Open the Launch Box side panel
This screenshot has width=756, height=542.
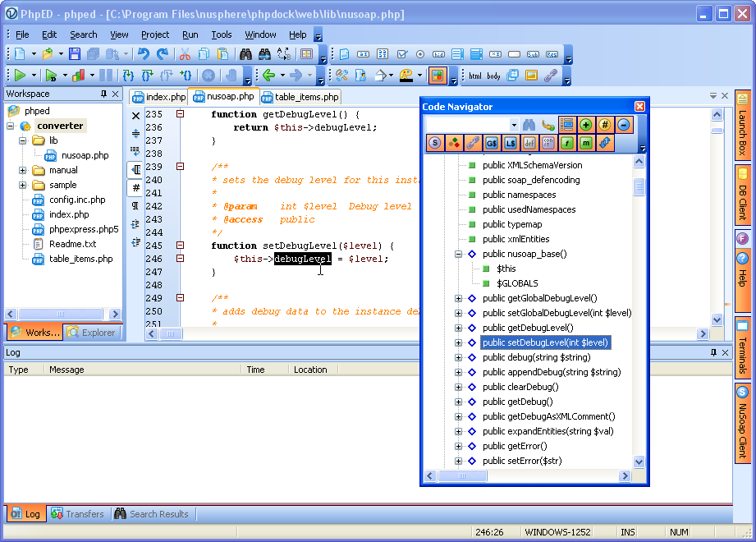click(x=743, y=126)
